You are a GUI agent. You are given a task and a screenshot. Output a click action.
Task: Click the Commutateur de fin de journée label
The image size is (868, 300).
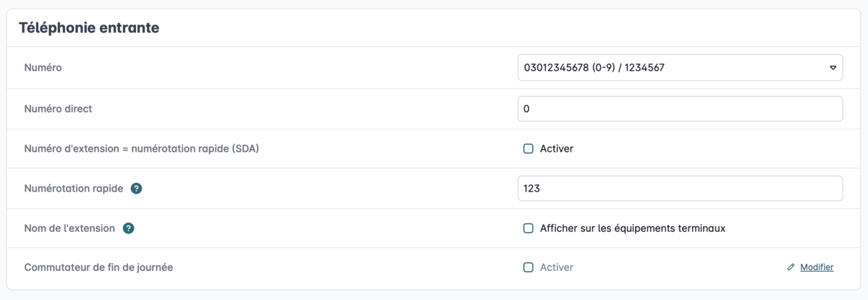(x=98, y=267)
